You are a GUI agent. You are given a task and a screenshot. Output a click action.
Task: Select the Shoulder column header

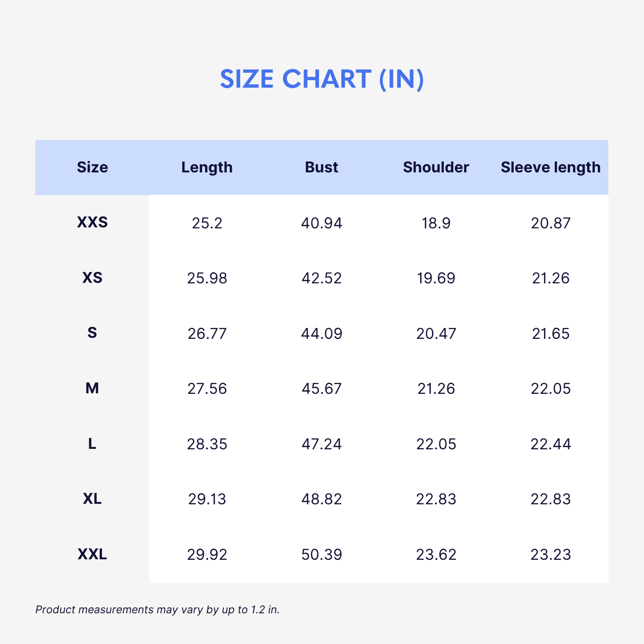(x=436, y=167)
